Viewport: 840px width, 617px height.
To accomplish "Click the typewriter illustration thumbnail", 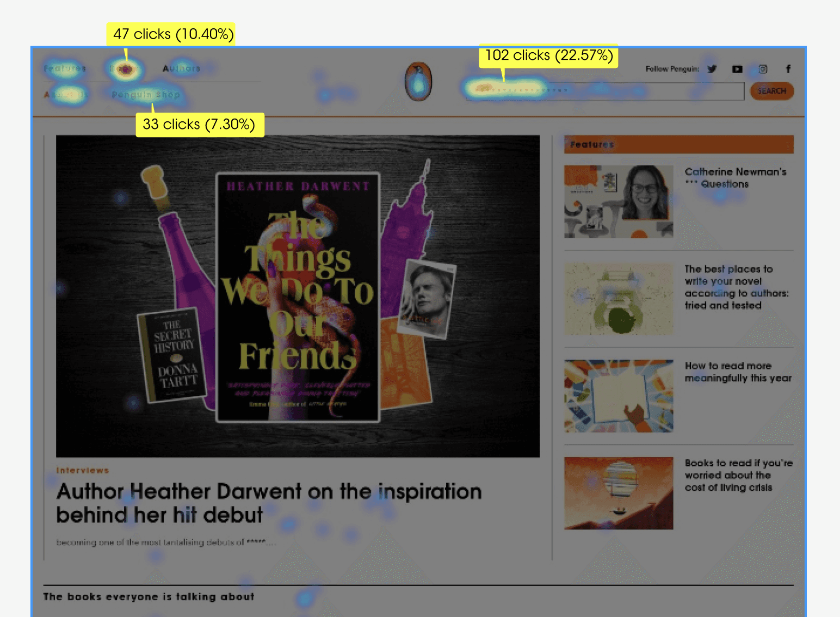I will coord(619,299).
